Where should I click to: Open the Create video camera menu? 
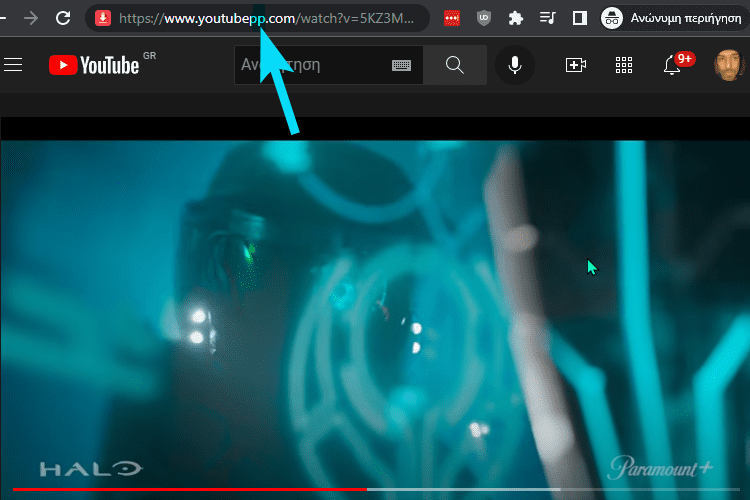pos(575,65)
